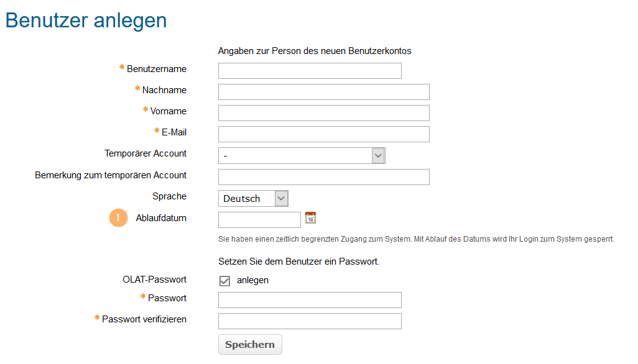This screenshot has height=364, width=638.
Task: Click the orange numbered badge beside Ablaufdatum
Action: [118, 218]
